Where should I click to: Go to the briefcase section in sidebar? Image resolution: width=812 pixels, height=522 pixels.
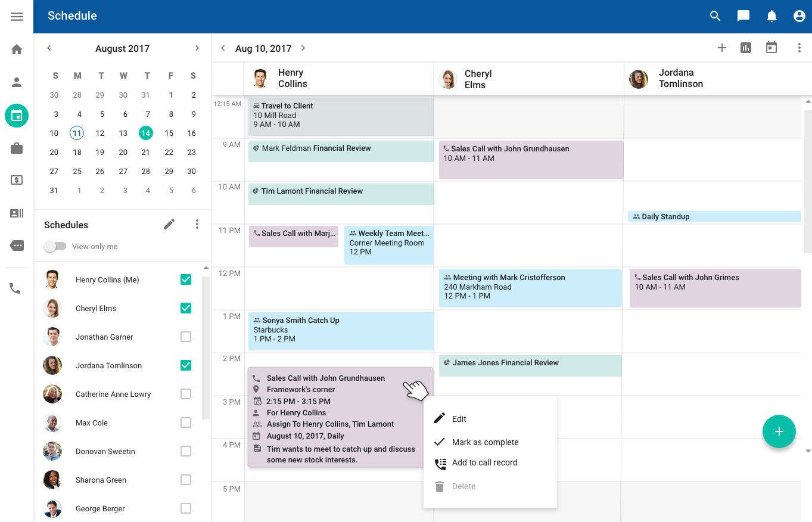[x=17, y=148]
